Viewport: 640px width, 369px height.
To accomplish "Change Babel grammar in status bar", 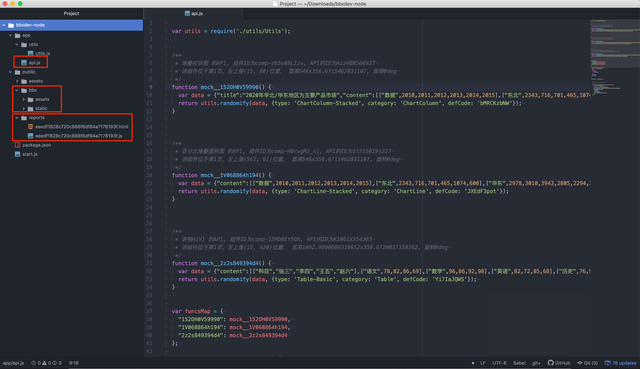I will [x=519, y=363].
